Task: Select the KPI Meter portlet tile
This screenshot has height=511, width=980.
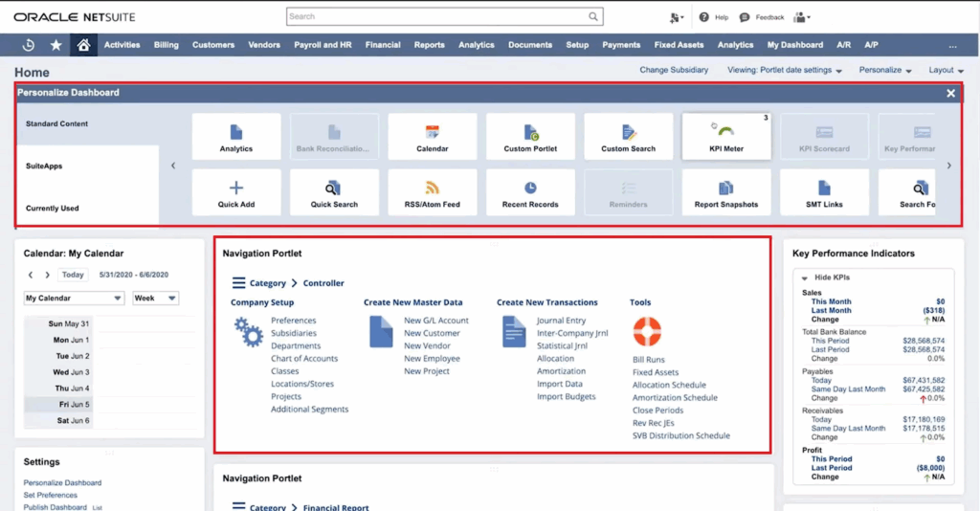Action: coord(726,137)
